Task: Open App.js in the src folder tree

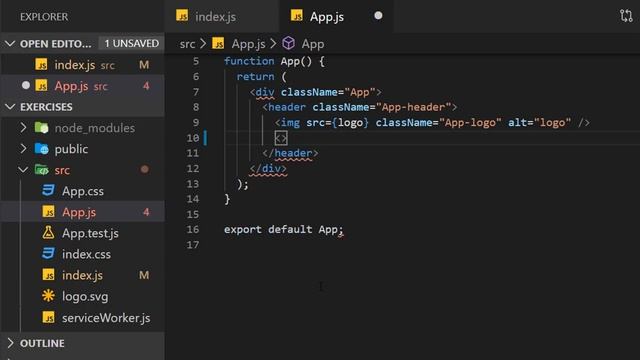Action: 79,212
